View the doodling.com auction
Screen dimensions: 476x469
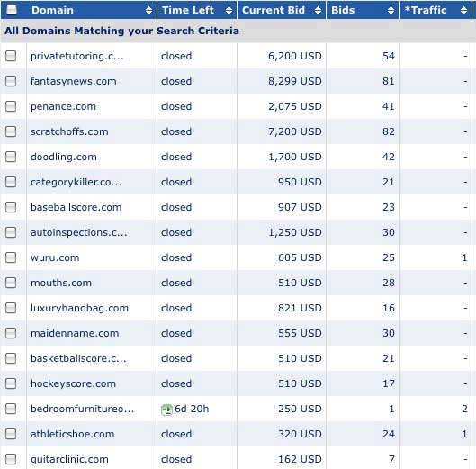tap(64, 157)
